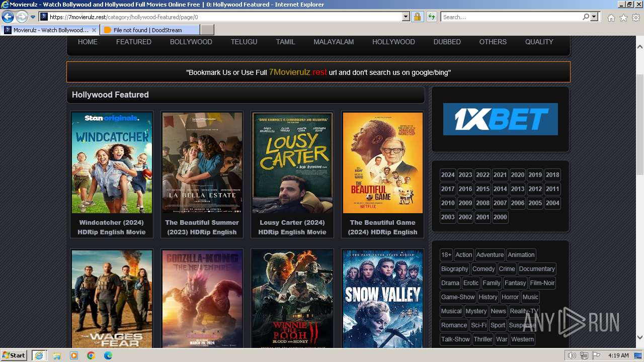Screen dimensions: 644x362
Task: Click the browser Forward arrow button
Action: point(22,17)
